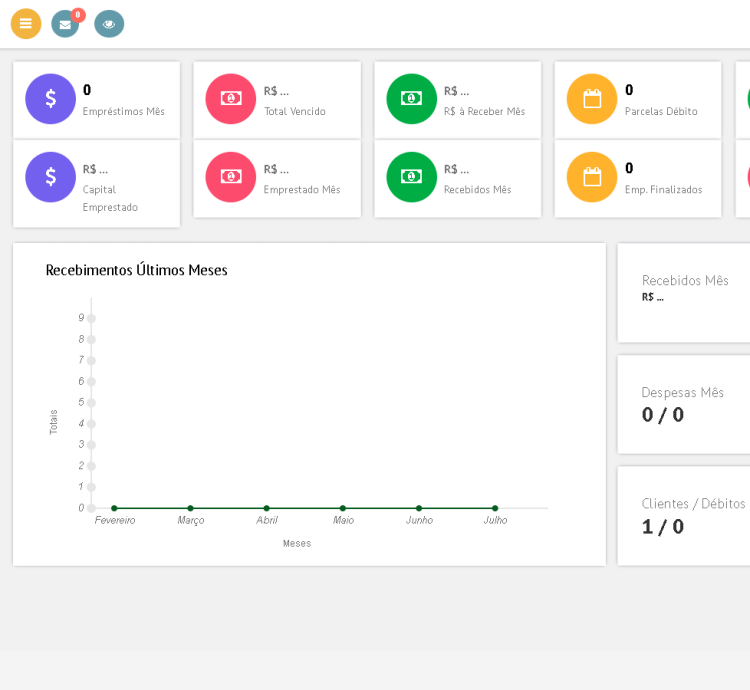
Task: Click the green money icon for R$ à Receber Mês
Action: coord(411,99)
